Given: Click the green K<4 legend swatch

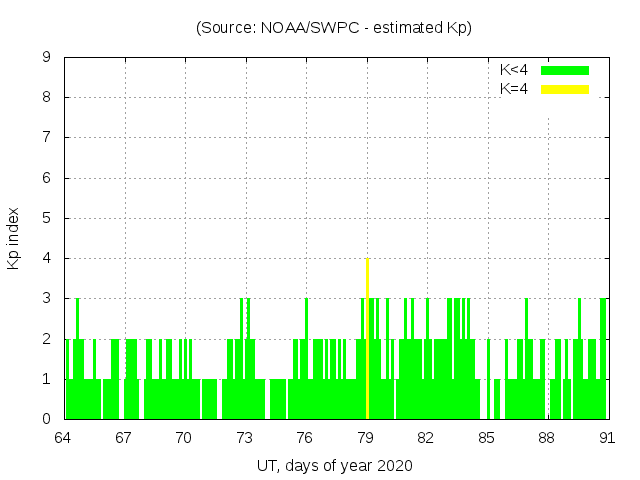Looking at the screenshot, I should (x=565, y=70).
